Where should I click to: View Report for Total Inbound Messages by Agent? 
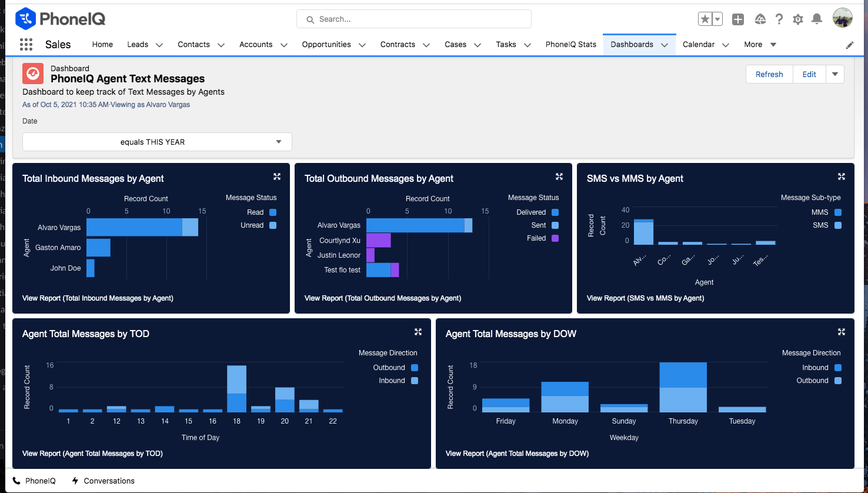point(98,298)
